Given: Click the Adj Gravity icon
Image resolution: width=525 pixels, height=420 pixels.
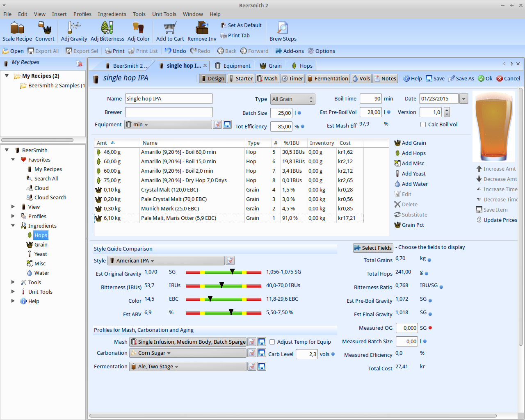Looking at the screenshot, I should [74, 31].
